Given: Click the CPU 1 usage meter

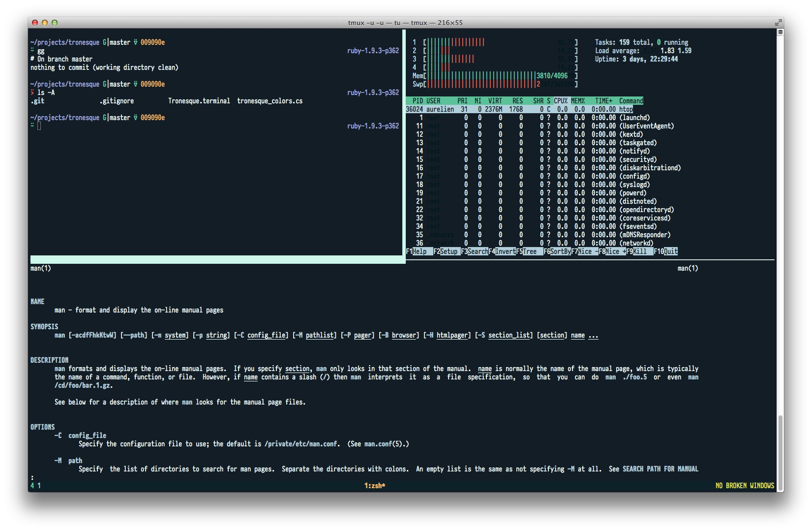Looking at the screenshot, I should pyautogui.click(x=495, y=42).
